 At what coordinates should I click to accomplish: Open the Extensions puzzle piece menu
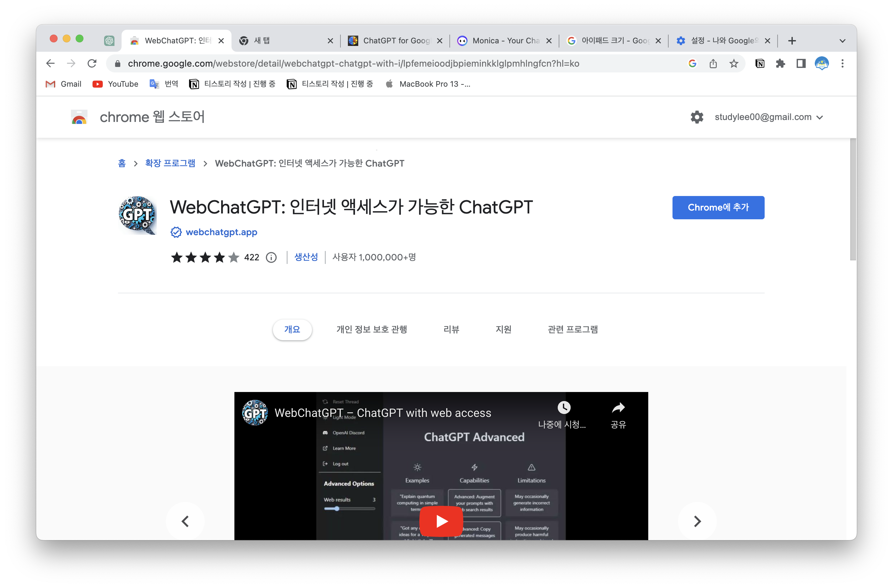coord(780,63)
